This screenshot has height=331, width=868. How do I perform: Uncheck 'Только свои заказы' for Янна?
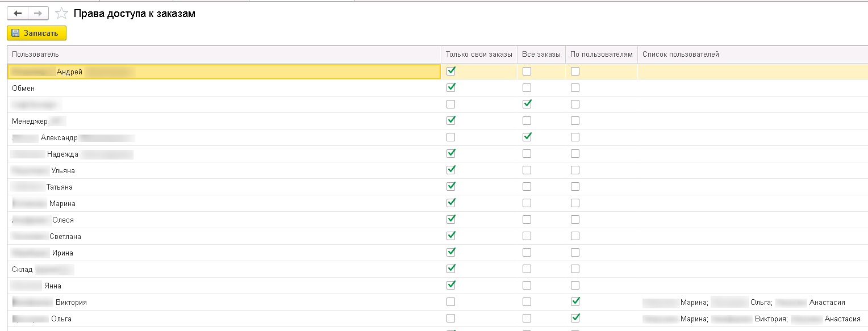pos(451,285)
